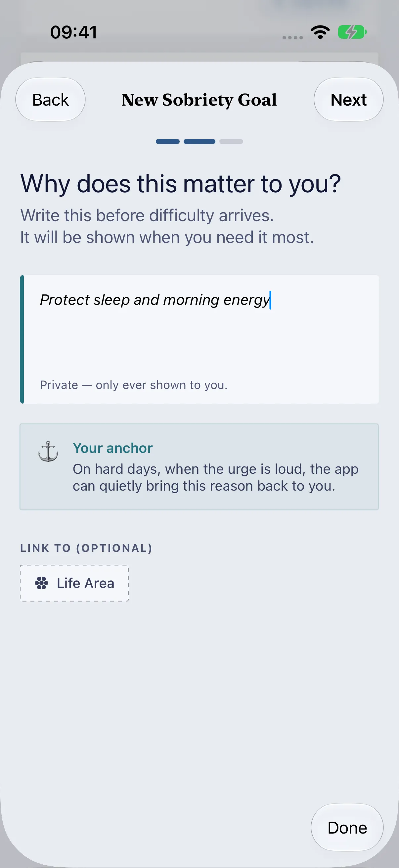Tap the anchor icon in Your anchor card
The image size is (399, 868).
pyautogui.click(x=48, y=452)
